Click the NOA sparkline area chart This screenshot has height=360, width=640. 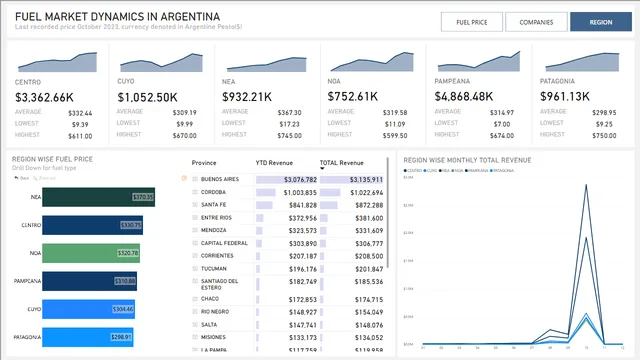pyautogui.click(x=372, y=62)
